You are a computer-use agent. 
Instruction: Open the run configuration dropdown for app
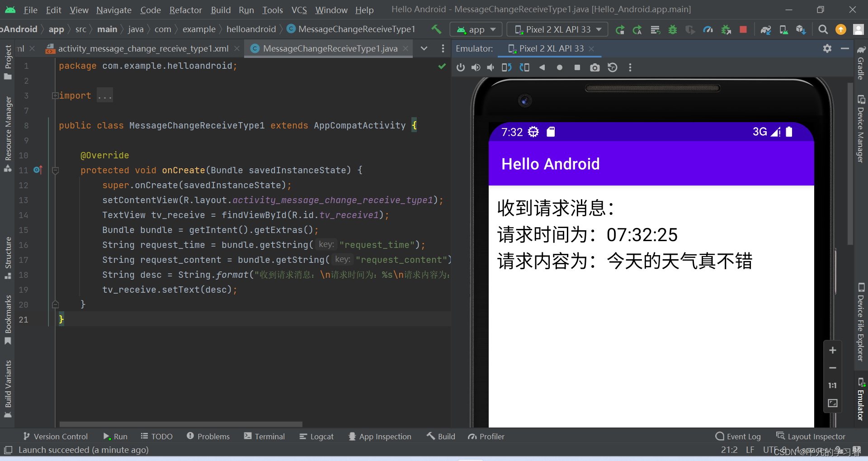[x=476, y=29]
